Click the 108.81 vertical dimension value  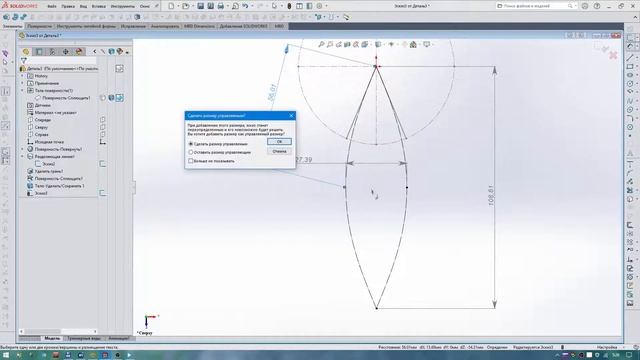491,195
